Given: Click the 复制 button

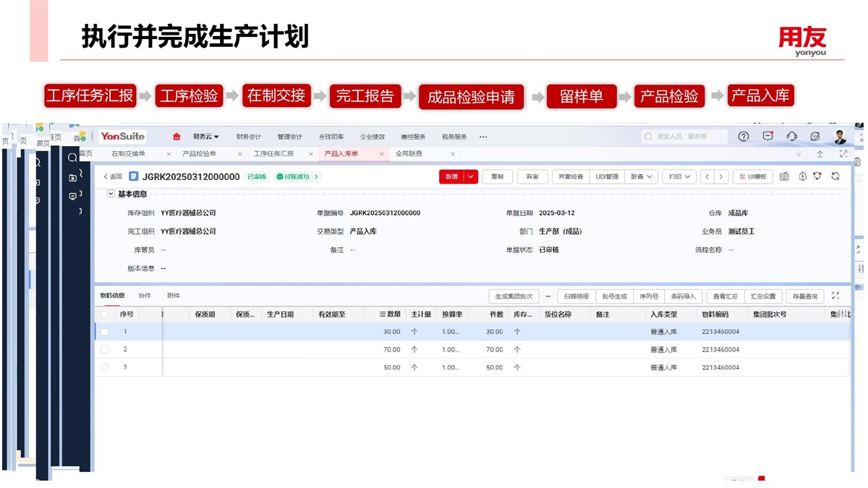Looking at the screenshot, I should (497, 176).
